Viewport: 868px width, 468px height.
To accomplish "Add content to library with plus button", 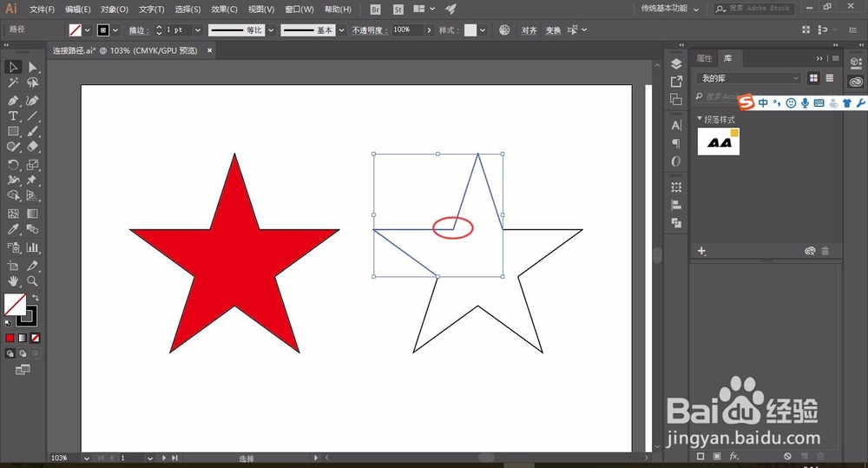I will tap(701, 251).
